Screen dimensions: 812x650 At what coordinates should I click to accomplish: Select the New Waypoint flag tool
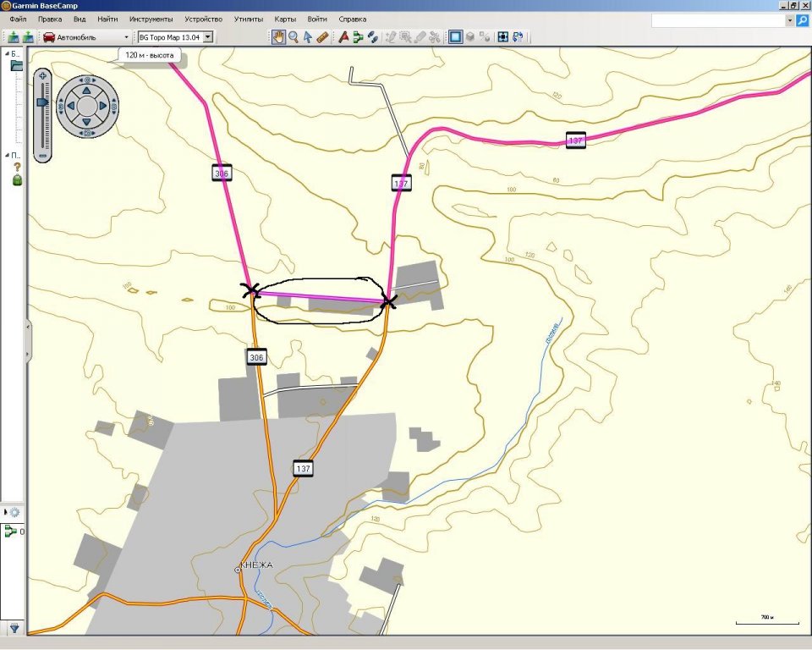pyautogui.click(x=343, y=36)
